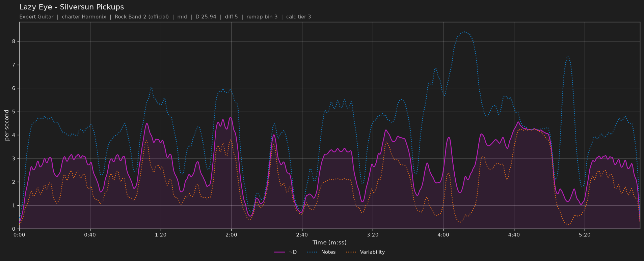Click the "4" tick on the y-axis
The width and height of the screenshot is (644, 261).
coord(14,135)
